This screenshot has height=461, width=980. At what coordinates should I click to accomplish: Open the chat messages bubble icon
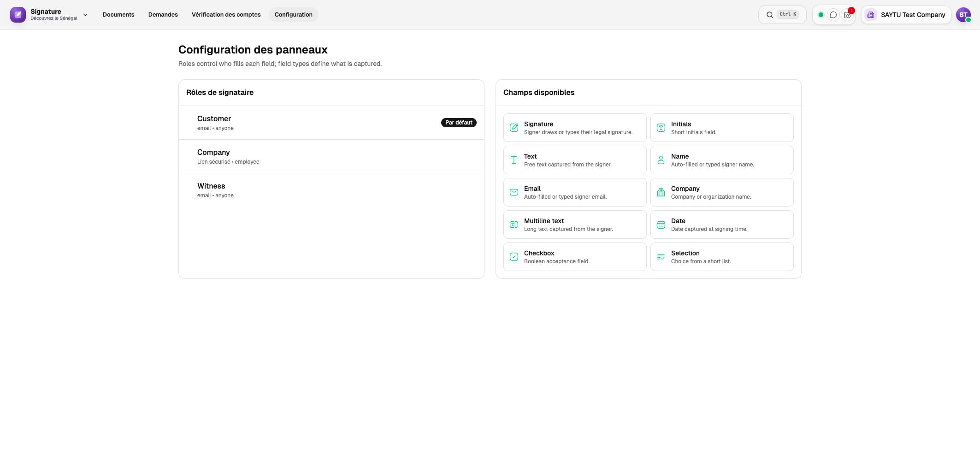tap(833, 15)
